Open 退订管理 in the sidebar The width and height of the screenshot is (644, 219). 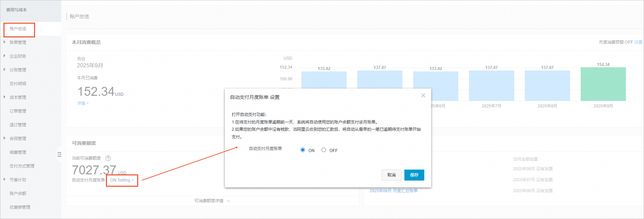pos(18,125)
